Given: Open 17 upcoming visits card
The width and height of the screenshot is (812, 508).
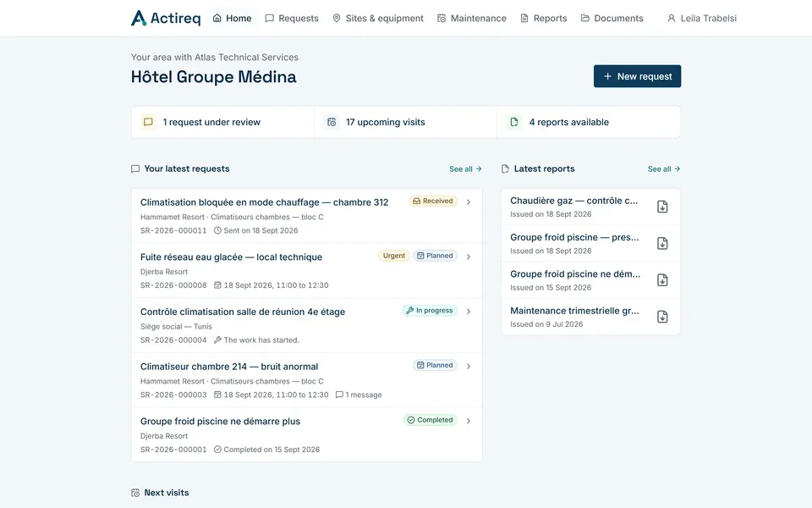Looking at the screenshot, I should click(x=405, y=122).
